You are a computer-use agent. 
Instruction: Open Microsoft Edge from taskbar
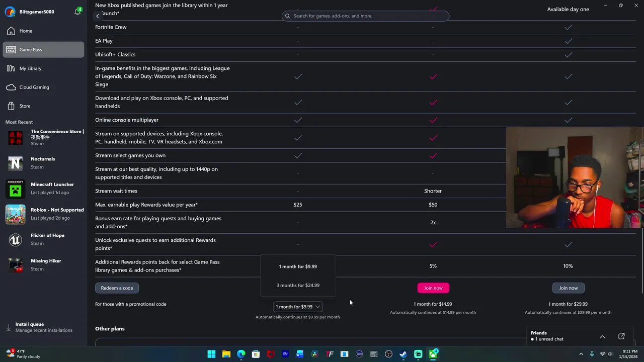(241, 354)
